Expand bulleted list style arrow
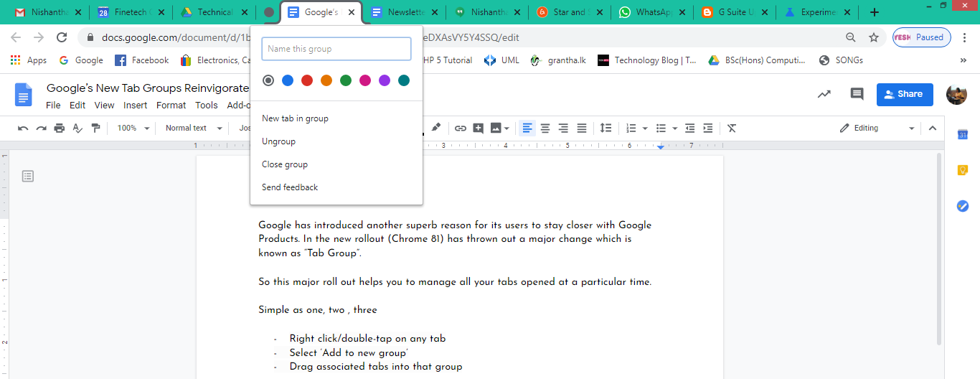 [675, 128]
